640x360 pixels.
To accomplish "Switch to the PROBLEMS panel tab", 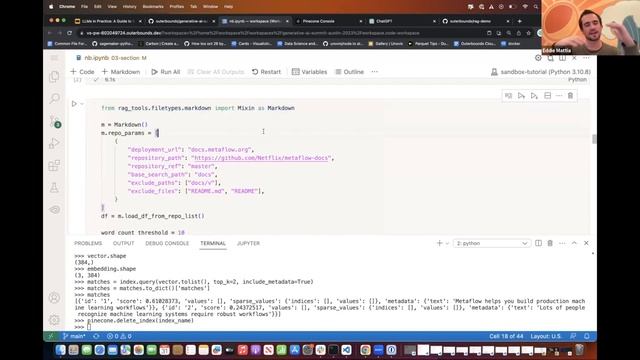I will [88, 243].
